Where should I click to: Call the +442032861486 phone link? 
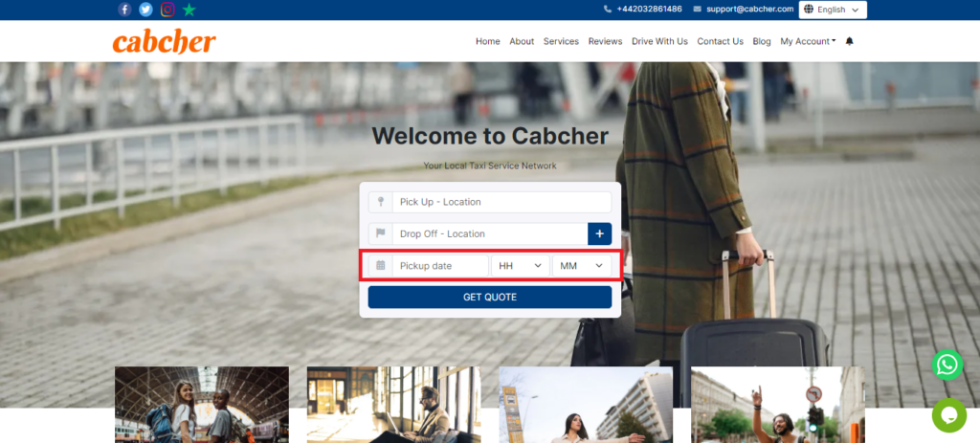pos(650,10)
